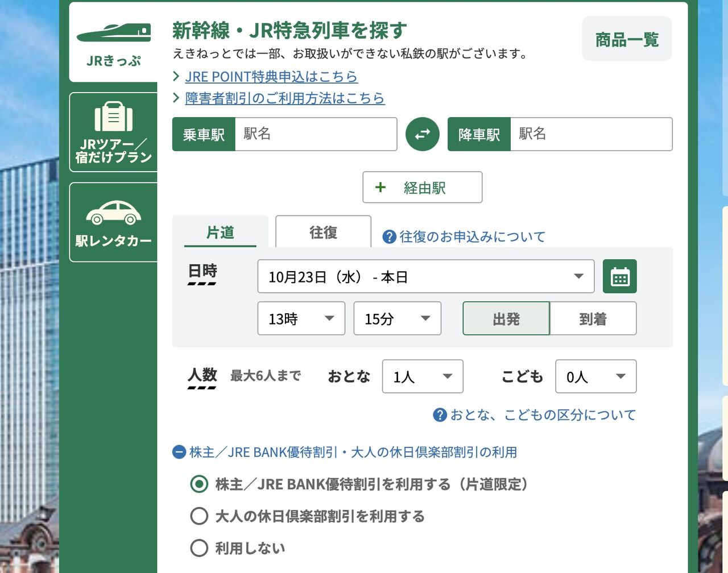Open the 障害者割引のご利用方法はこちら link
Image resolution: width=728 pixels, height=573 pixels.
point(285,98)
